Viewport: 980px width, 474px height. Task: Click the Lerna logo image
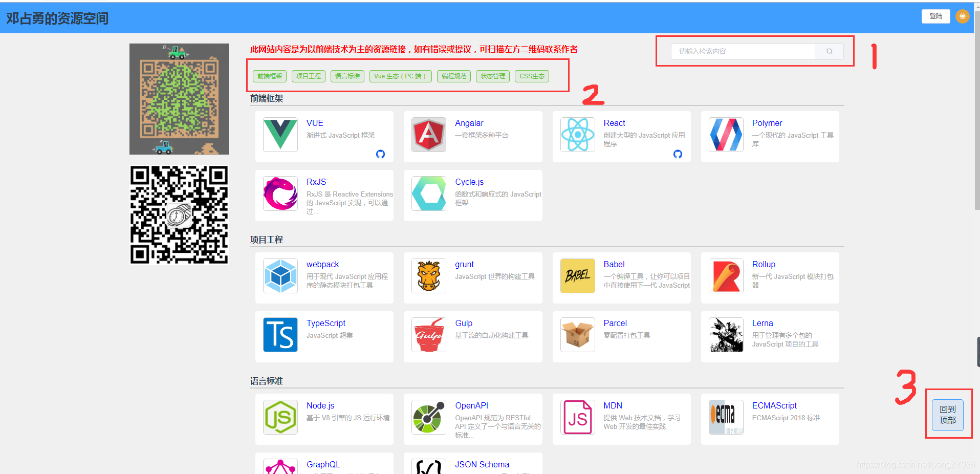726,335
